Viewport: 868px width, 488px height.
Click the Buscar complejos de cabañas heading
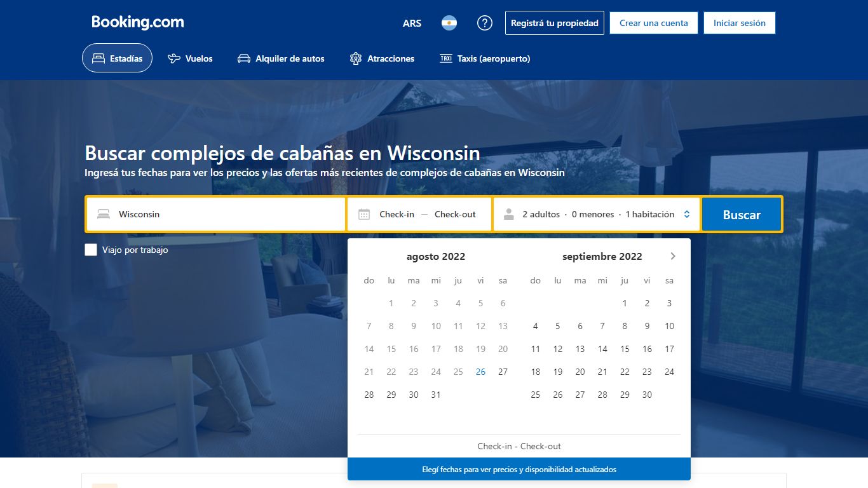click(x=282, y=153)
